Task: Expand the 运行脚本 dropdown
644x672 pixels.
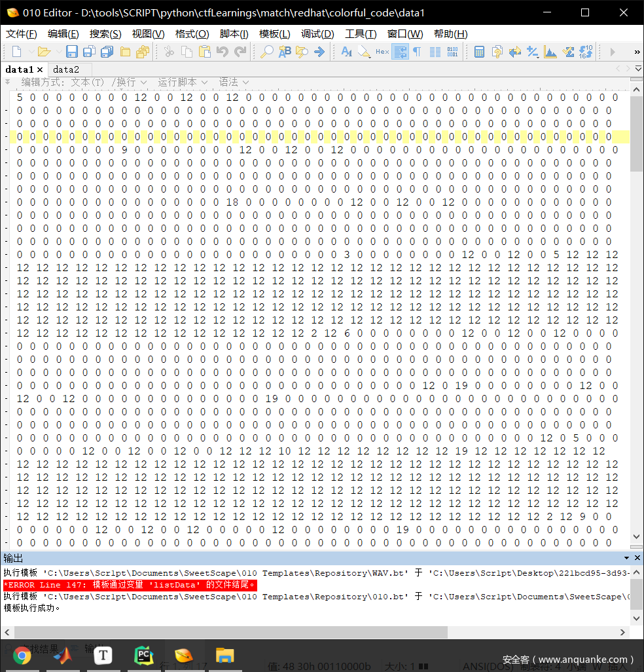Action: point(183,82)
